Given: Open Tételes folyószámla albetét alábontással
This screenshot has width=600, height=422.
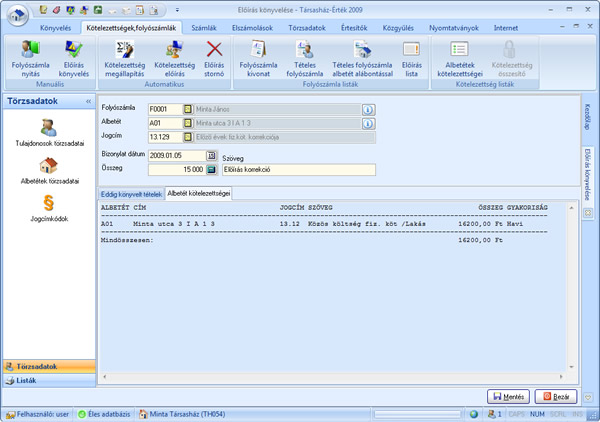Looking at the screenshot, I should [362, 58].
